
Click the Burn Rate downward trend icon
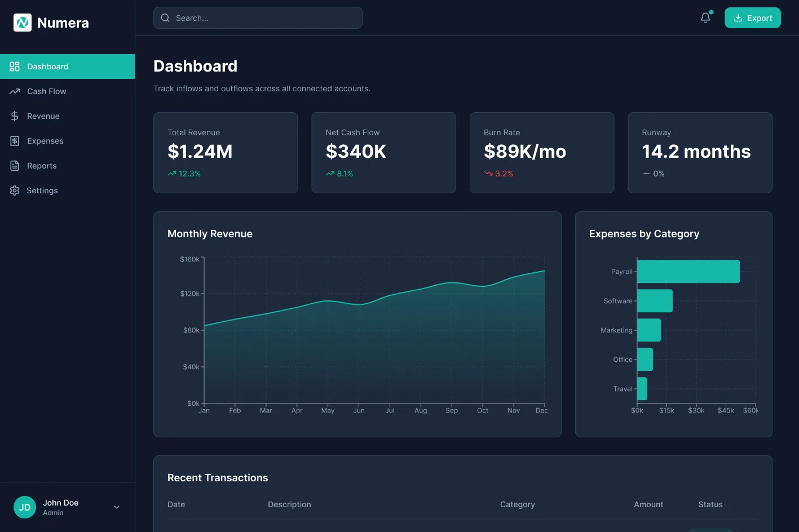click(488, 174)
